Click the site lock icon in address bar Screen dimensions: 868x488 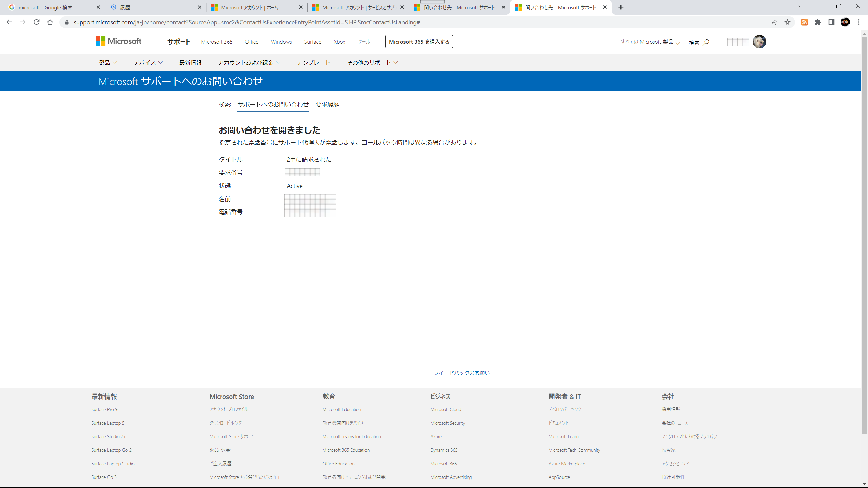[x=67, y=22]
